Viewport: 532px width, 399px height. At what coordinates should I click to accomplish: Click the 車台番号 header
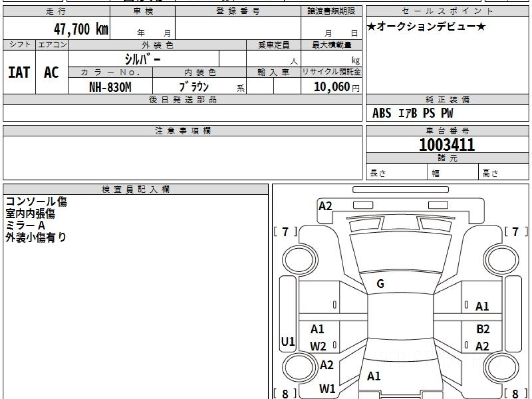tap(448, 131)
